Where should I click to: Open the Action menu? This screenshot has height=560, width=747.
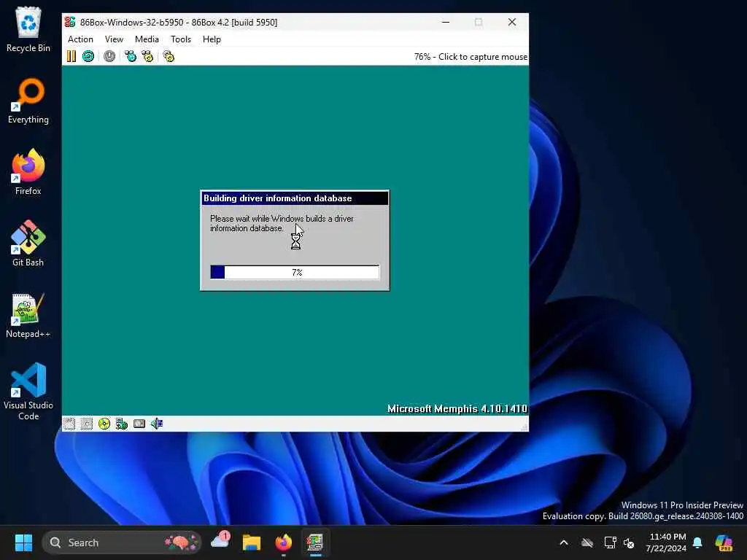(80, 39)
